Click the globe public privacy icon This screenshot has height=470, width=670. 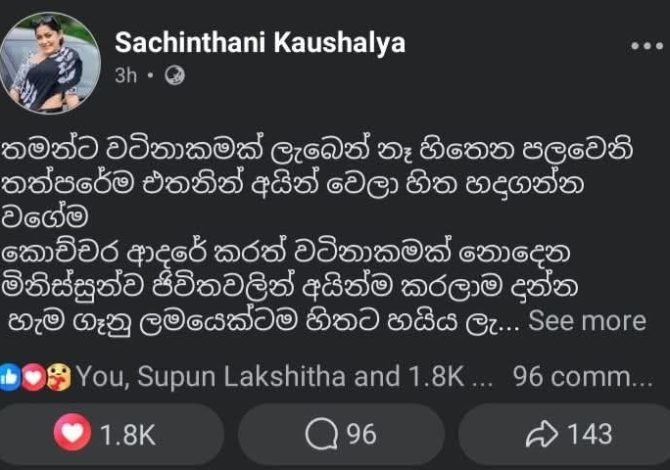click(174, 74)
